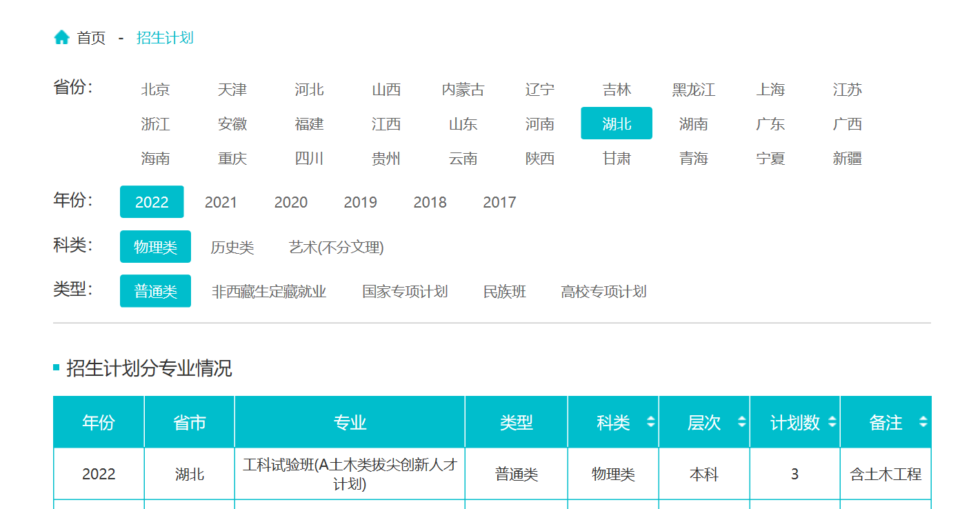Select 艺术(不分文理) category option
The width and height of the screenshot is (980, 509).
(x=336, y=247)
